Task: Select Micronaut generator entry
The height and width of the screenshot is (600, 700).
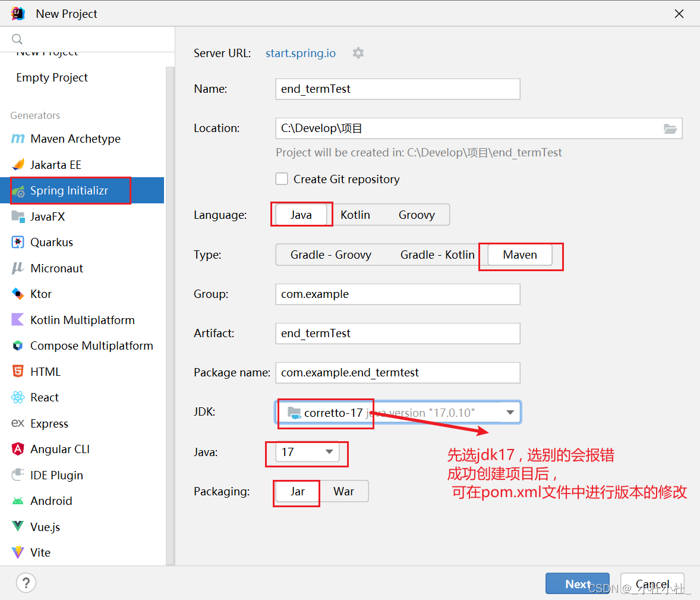Action: point(82,268)
